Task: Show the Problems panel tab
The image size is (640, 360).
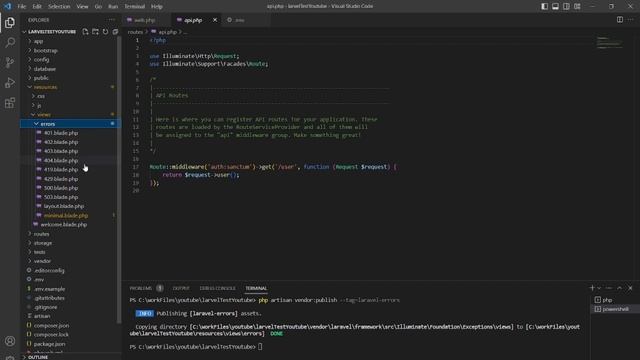Action: click(x=140, y=288)
